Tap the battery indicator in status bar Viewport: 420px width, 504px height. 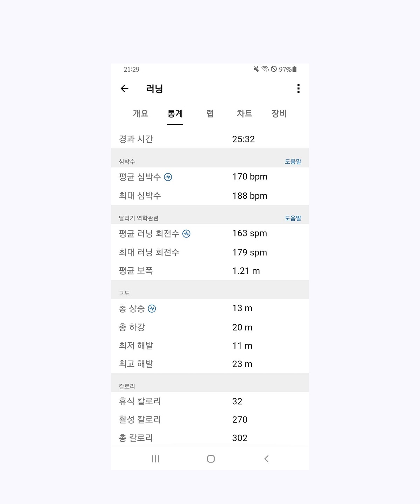[294, 69]
